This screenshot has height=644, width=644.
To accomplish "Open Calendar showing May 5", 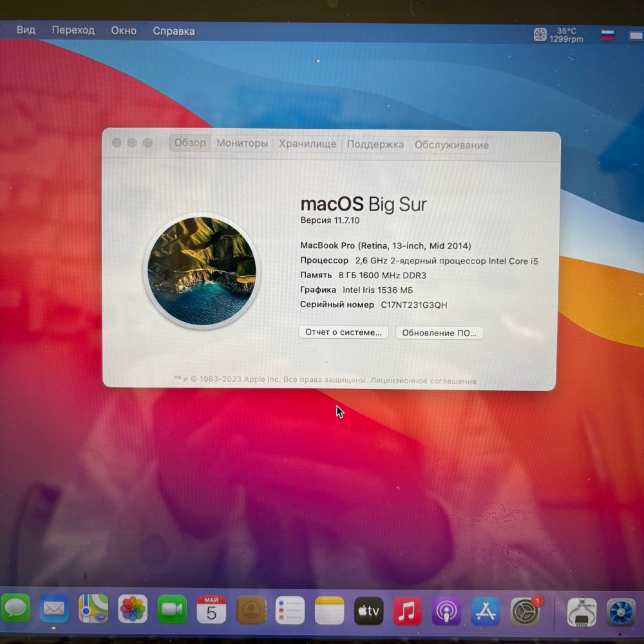I will [211, 609].
